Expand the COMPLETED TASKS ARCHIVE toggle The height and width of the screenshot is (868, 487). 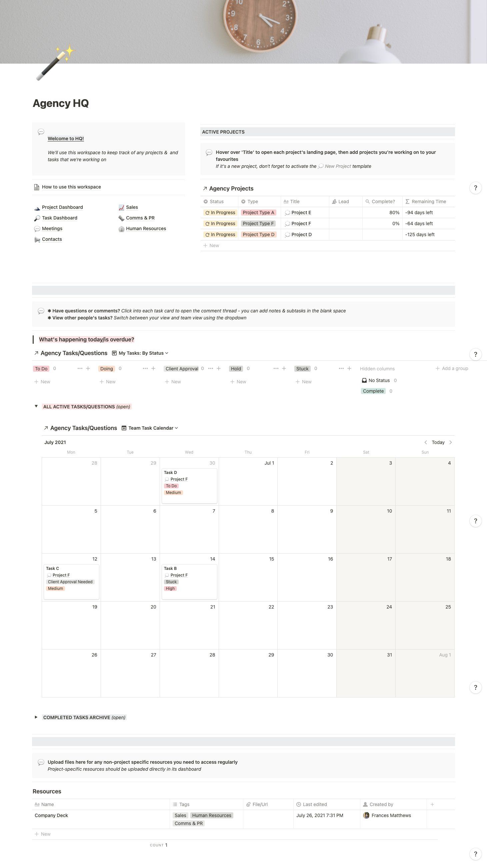[36, 717]
